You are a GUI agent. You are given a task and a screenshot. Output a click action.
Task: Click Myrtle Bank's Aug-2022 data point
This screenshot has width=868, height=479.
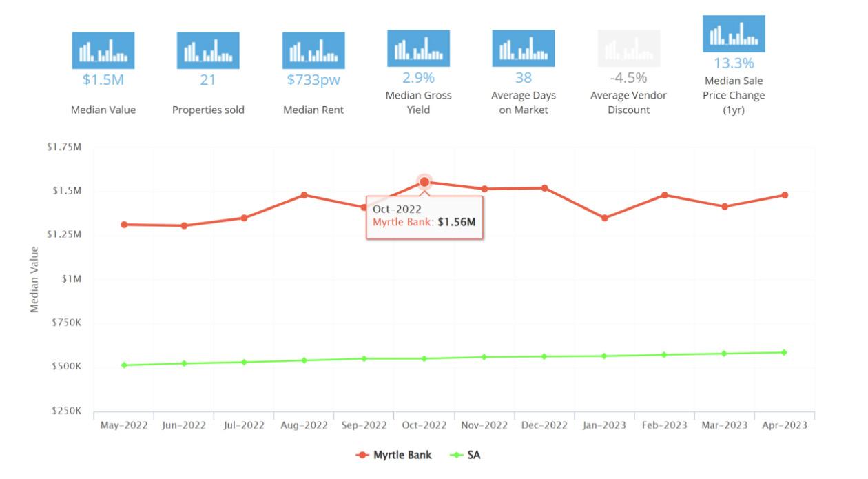[x=304, y=195]
